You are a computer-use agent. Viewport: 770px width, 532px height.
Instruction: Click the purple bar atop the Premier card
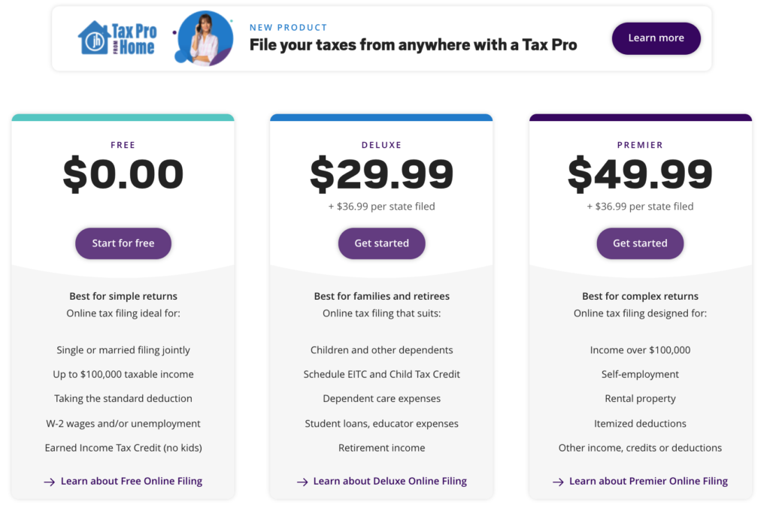coord(640,117)
